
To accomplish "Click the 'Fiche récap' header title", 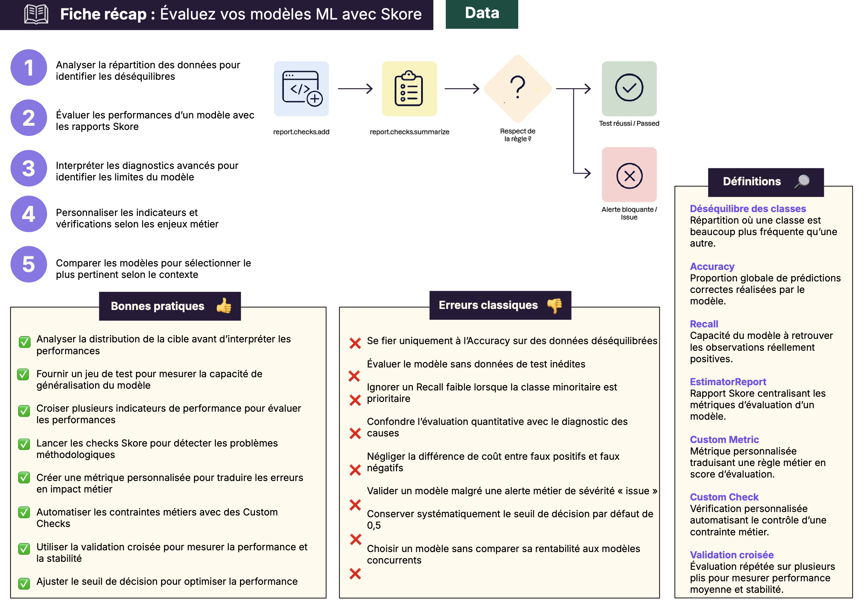I will pyautogui.click(x=241, y=14).
